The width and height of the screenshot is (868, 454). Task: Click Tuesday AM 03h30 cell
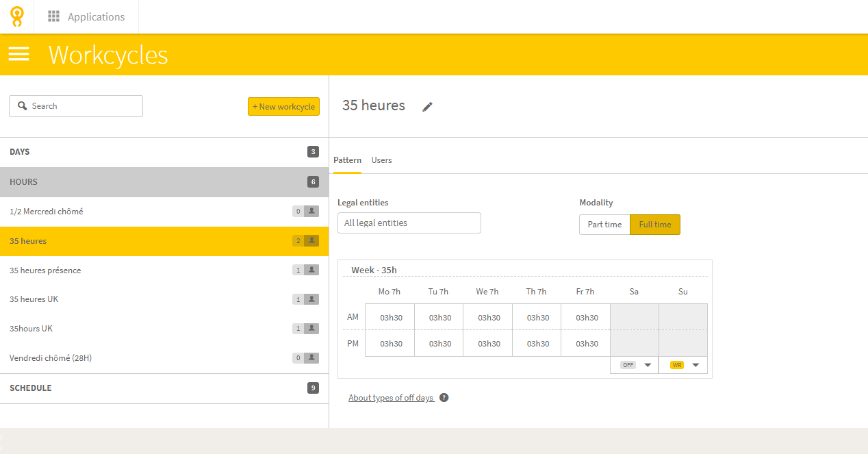(439, 317)
